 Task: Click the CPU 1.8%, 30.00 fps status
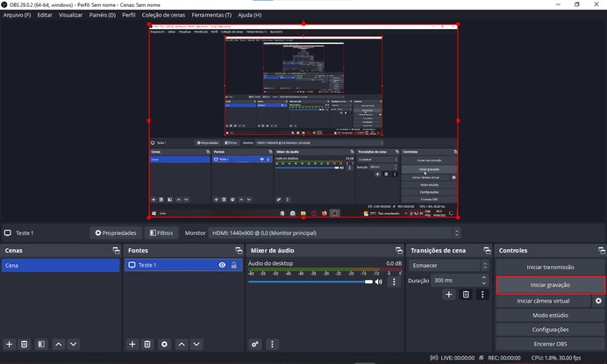coord(556,358)
